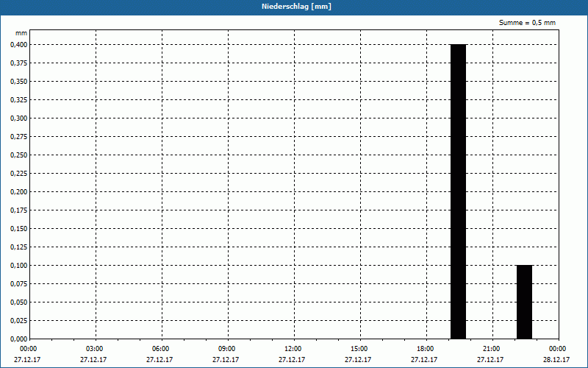The width and height of the screenshot is (588, 368).
Task: Click the 0,175 y-axis value
Action: click(19, 210)
